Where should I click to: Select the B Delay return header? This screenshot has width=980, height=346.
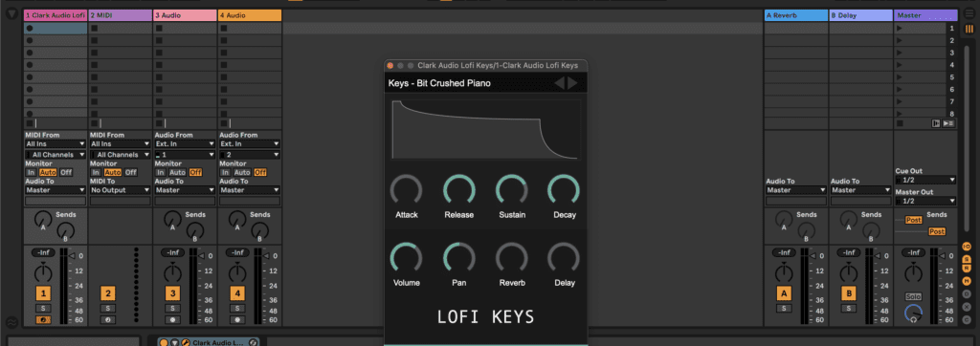point(861,15)
